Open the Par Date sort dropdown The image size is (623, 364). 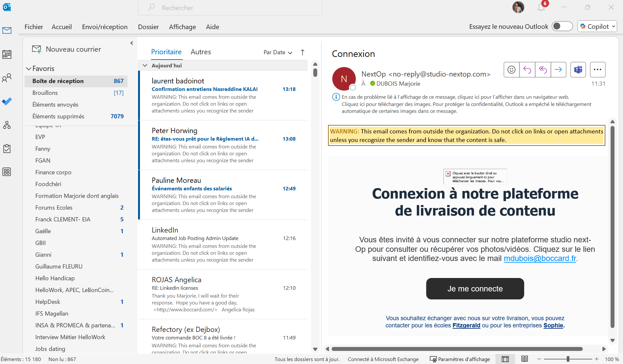[x=278, y=52]
